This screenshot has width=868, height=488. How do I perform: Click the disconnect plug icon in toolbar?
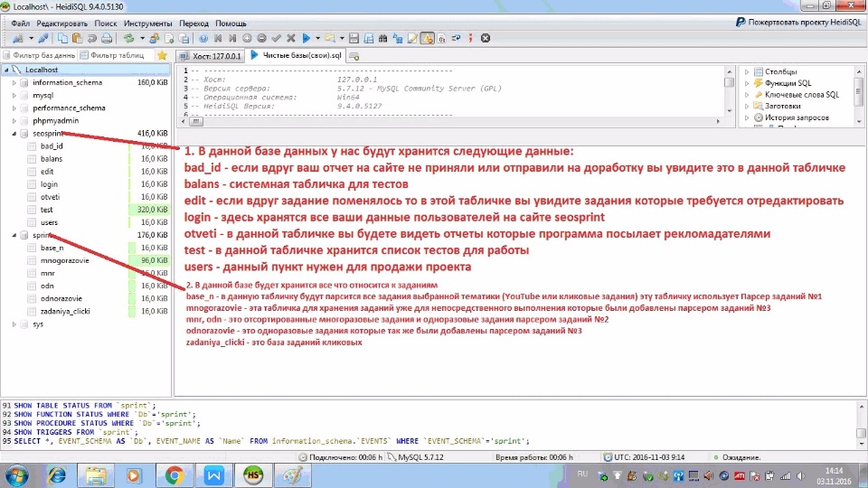43,38
